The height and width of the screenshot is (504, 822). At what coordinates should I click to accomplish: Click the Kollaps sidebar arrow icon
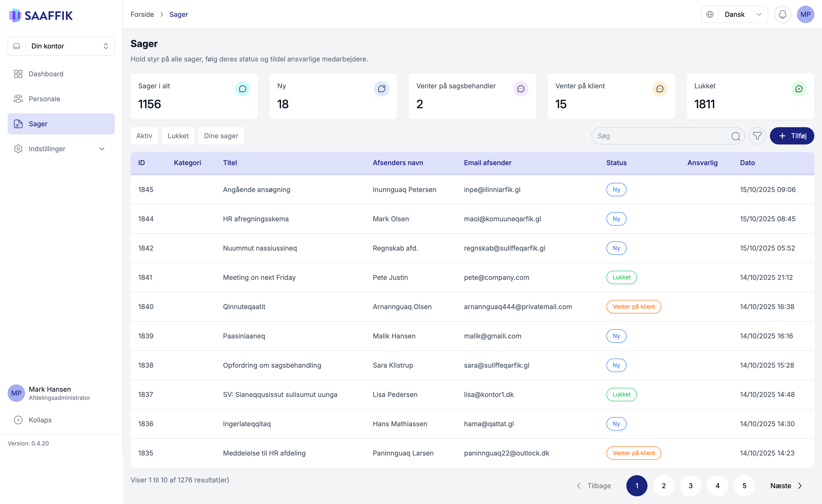[x=18, y=420]
